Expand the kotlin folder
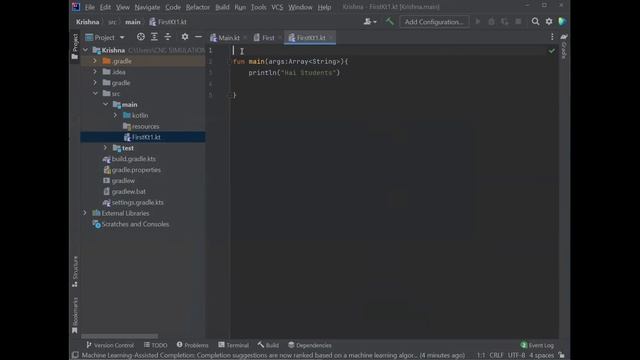The width and height of the screenshot is (640, 360). (x=116, y=115)
